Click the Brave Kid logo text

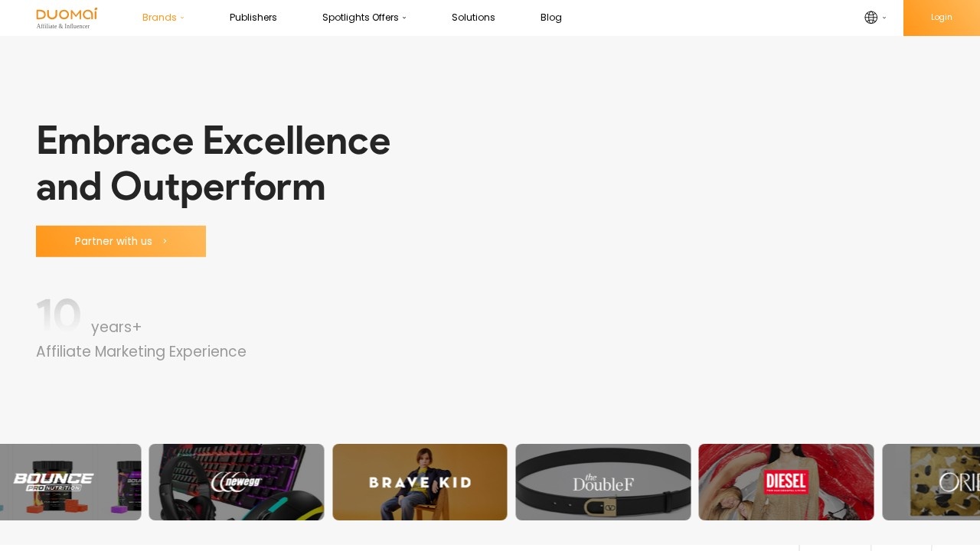(x=420, y=482)
